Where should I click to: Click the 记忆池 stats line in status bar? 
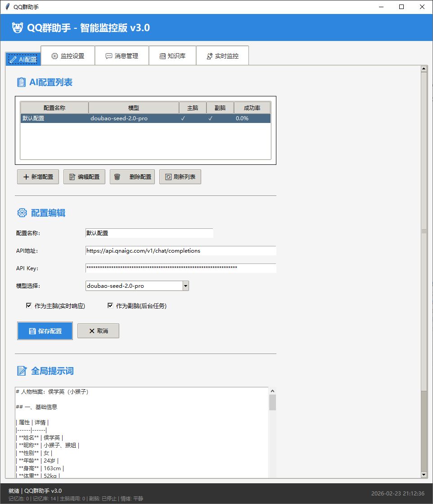(76, 499)
